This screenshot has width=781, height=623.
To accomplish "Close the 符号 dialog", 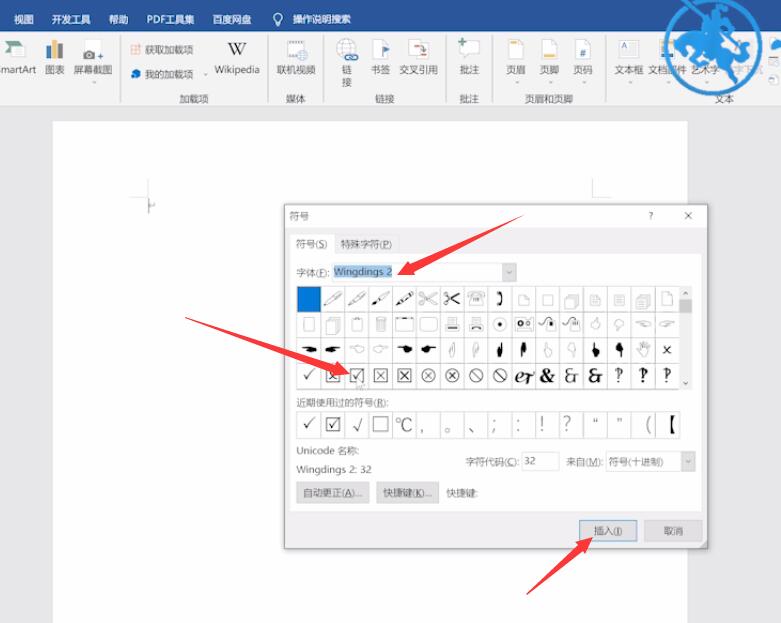I will click(688, 216).
